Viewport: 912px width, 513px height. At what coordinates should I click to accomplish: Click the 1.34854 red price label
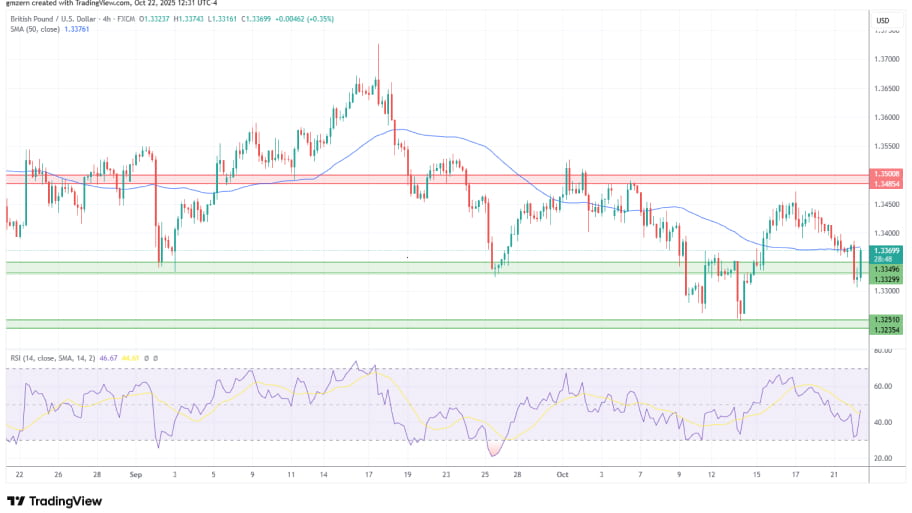887,183
